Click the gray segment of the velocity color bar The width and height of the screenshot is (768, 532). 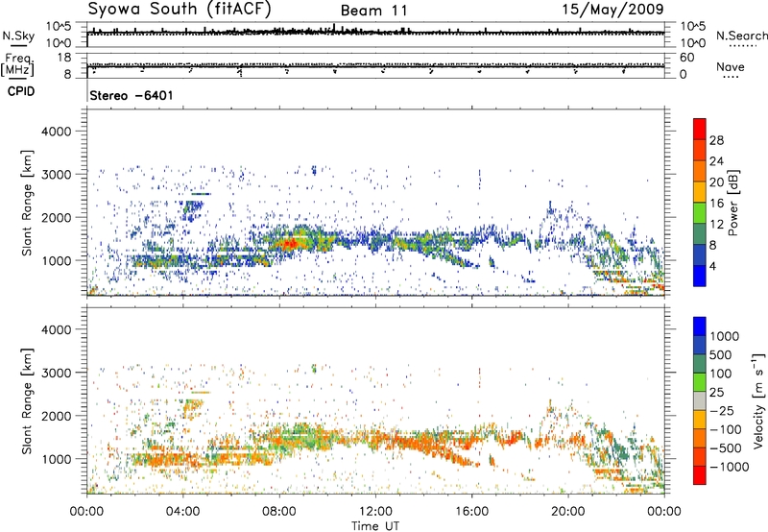pyautogui.click(x=700, y=401)
